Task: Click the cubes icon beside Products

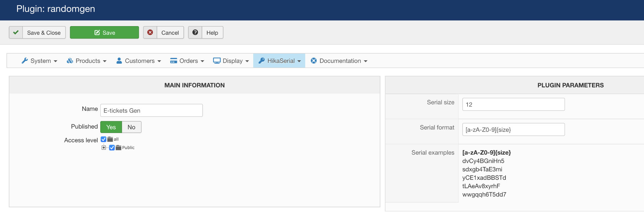Action: pos(70,61)
